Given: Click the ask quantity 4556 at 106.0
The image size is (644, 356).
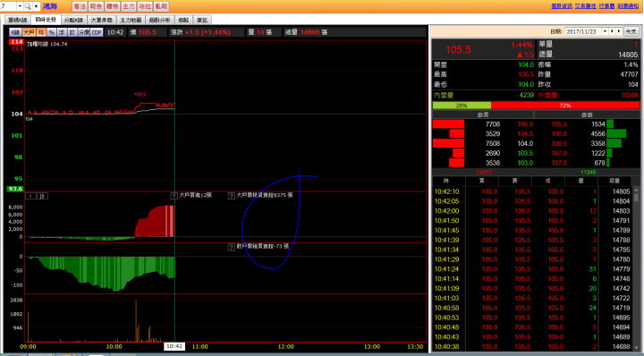Looking at the screenshot, I should (x=597, y=134).
